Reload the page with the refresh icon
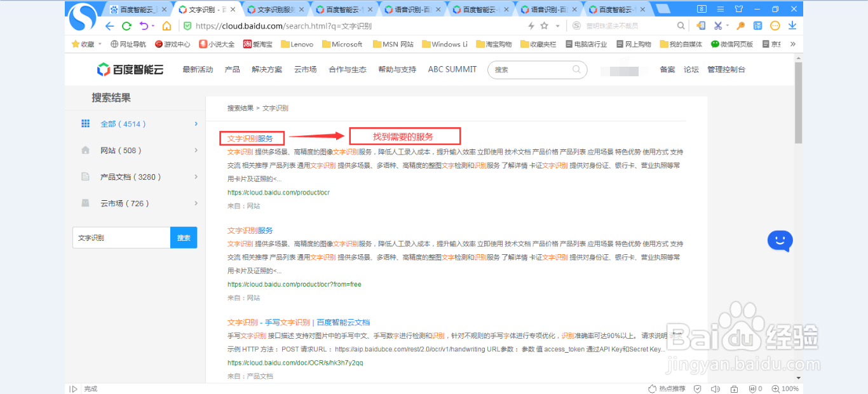The height and width of the screenshot is (394, 868). coord(126,26)
